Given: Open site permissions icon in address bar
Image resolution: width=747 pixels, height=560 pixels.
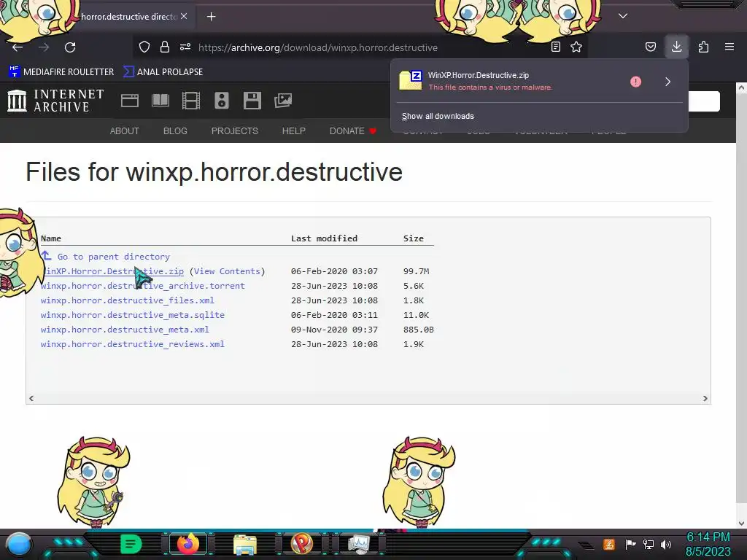Looking at the screenshot, I should pyautogui.click(x=185, y=47).
